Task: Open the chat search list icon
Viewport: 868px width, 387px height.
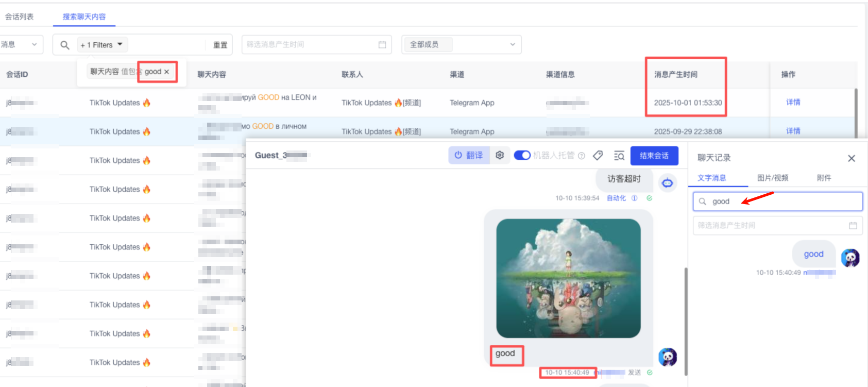Action: 619,156
